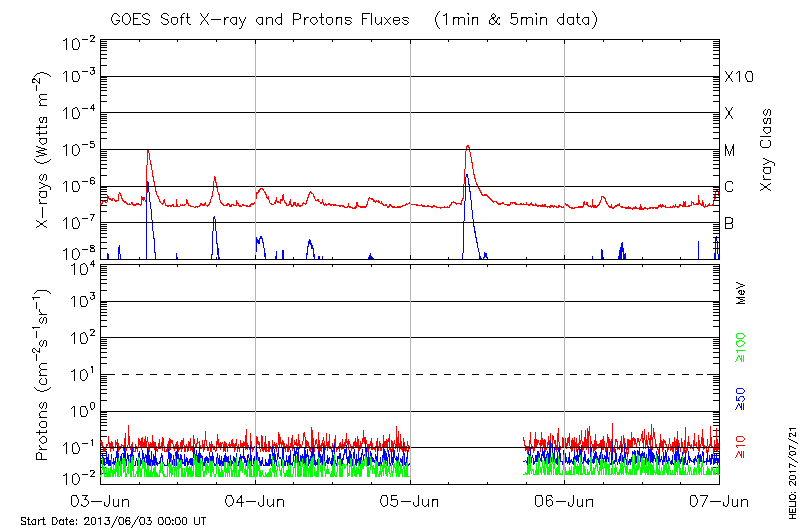Click the Start Date text at the bottom

(x=113, y=521)
